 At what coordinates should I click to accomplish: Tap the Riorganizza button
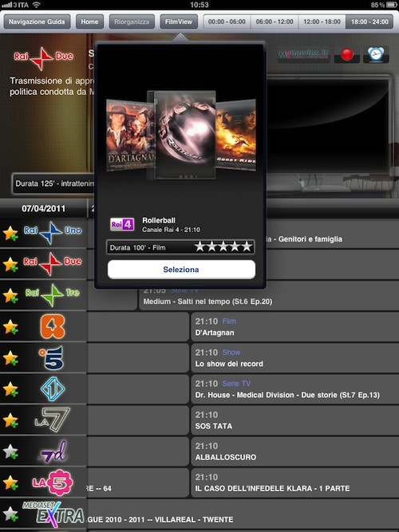132,22
